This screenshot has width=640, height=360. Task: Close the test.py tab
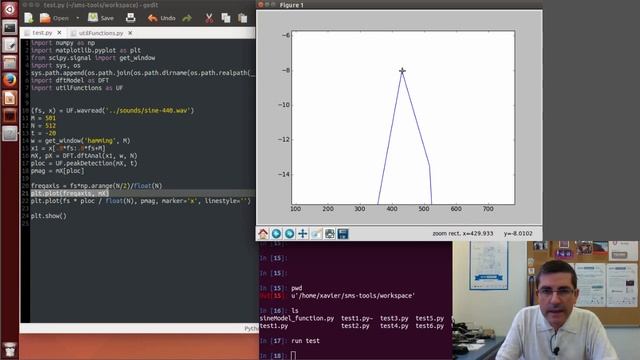click(x=59, y=32)
